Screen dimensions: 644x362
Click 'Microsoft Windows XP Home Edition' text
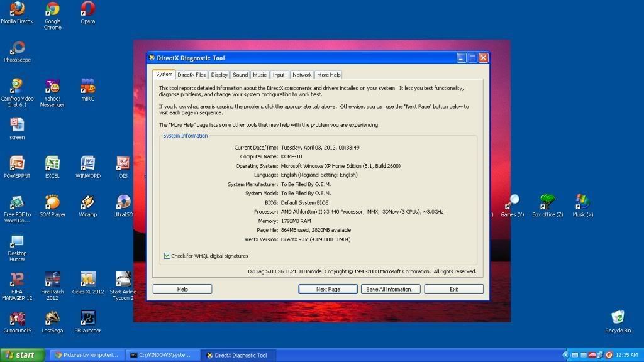click(320, 166)
